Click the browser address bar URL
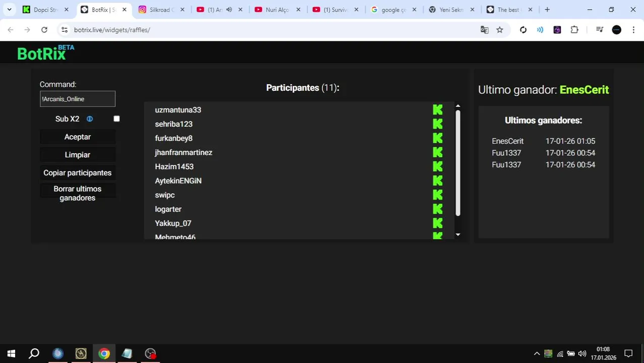 point(112,30)
